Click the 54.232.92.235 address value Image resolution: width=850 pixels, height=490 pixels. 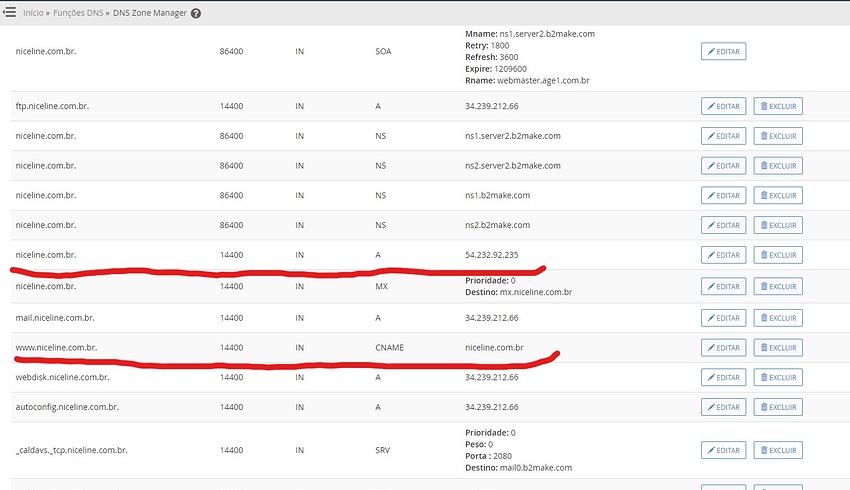click(492, 255)
